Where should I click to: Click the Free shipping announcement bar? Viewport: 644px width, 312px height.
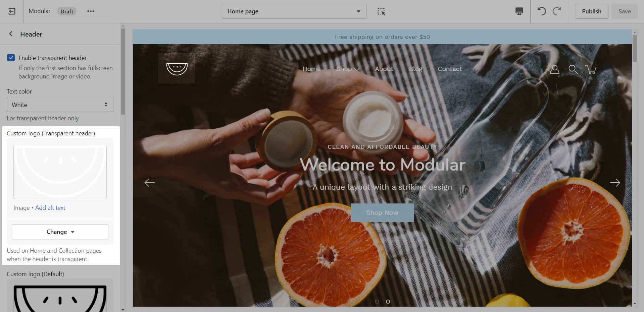coord(382,37)
